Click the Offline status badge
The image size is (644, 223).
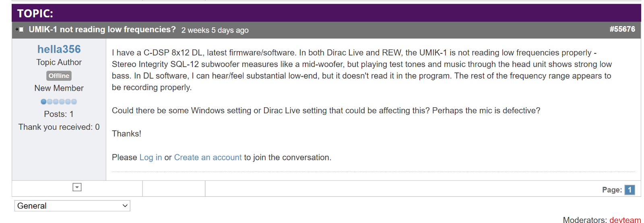click(59, 76)
